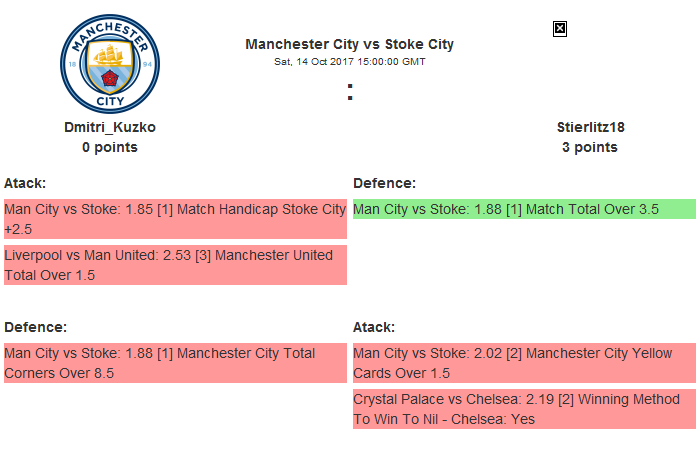
Task: Click Stierlitz18's 3 points label
Action: point(590,147)
